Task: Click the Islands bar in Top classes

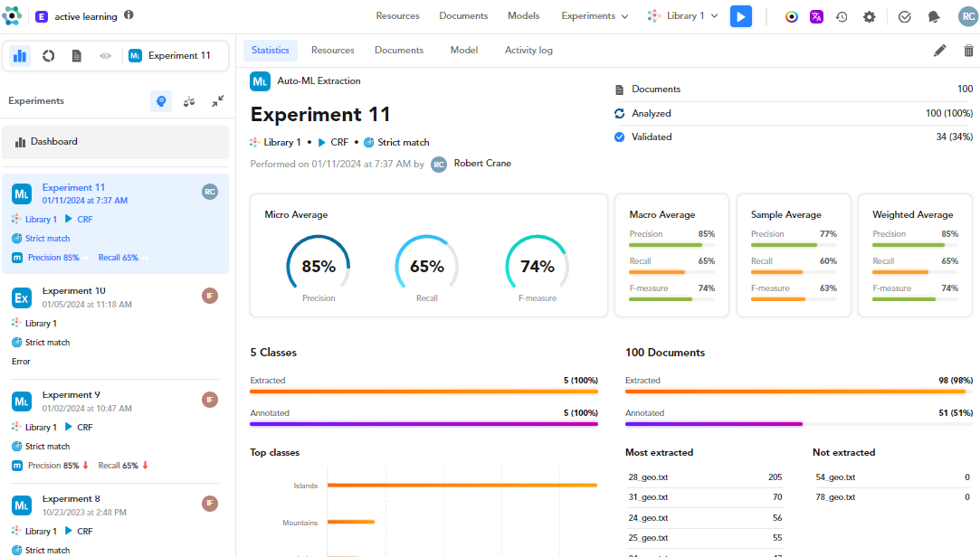Action: (x=461, y=486)
